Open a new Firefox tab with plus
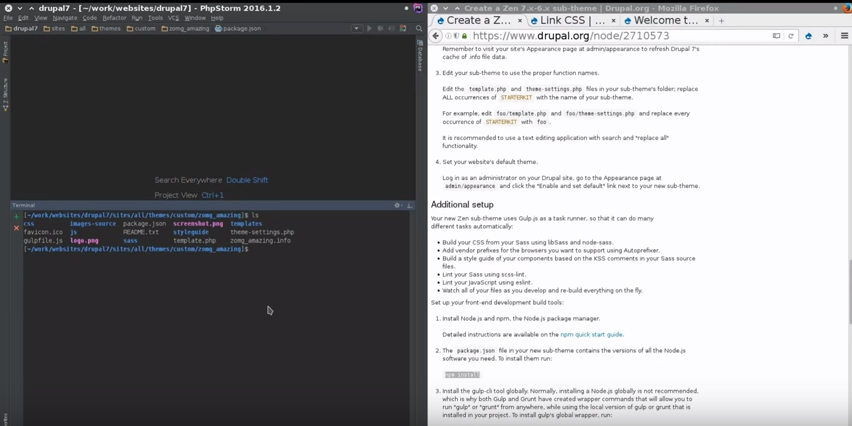852x426 pixels. [721, 21]
